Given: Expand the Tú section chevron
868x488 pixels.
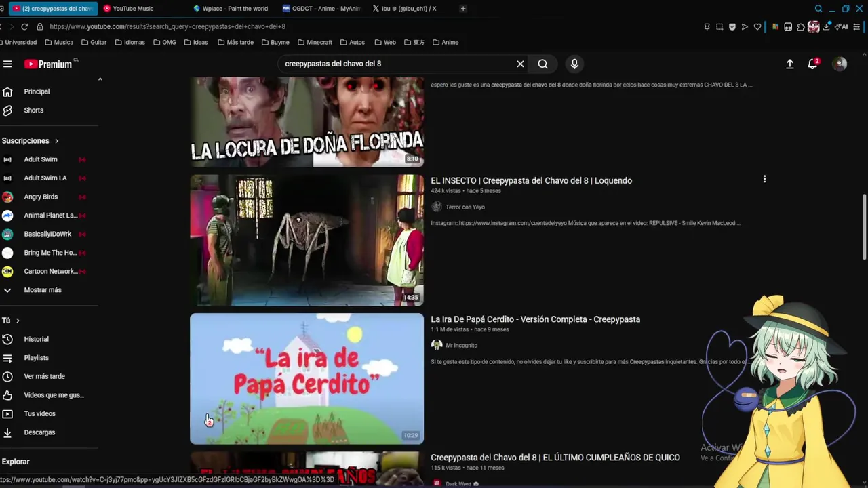Looking at the screenshot, I should [18, 321].
